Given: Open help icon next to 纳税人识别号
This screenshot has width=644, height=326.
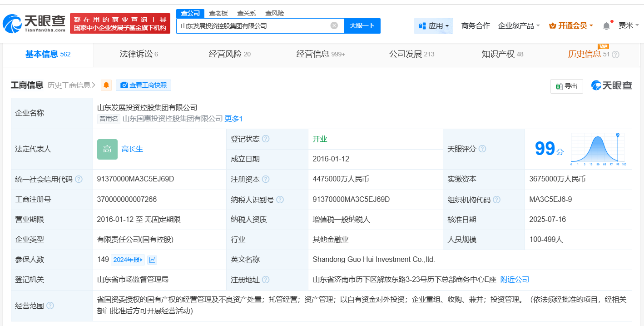Looking at the screenshot, I should tap(280, 200).
